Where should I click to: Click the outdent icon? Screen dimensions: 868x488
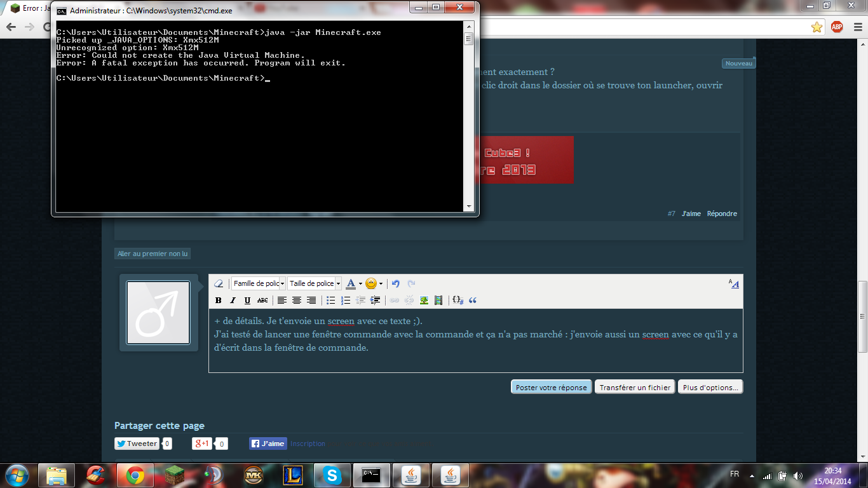click(361, 301)
